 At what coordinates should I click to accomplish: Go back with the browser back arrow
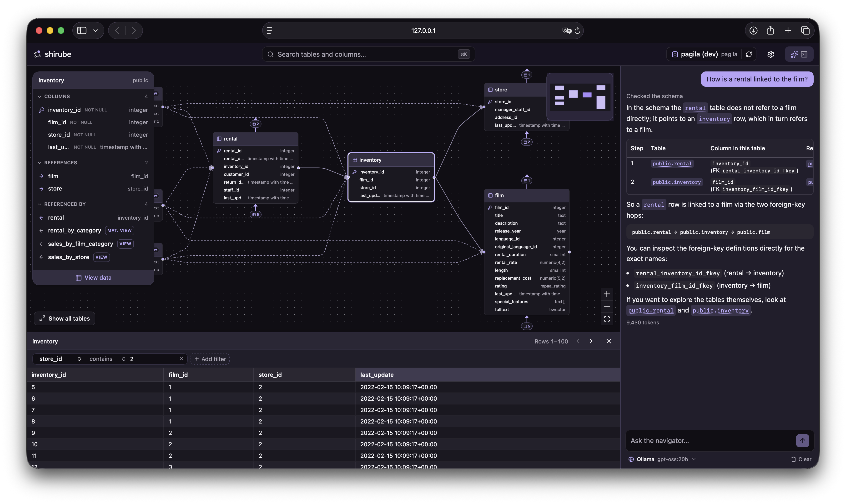[x=117, y=30]
